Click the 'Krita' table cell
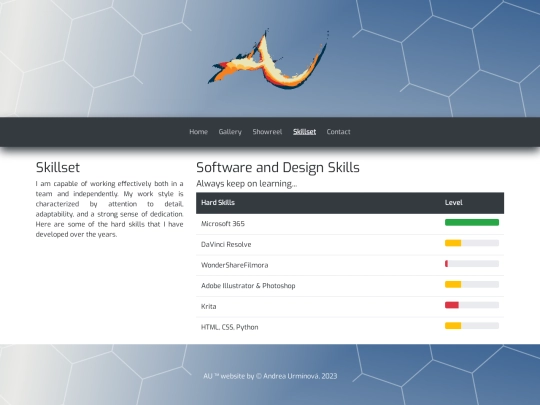 318,307
